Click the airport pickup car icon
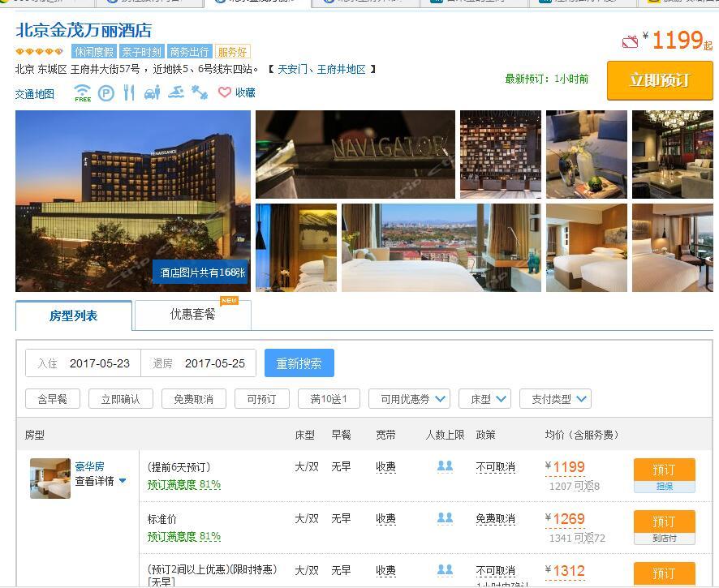 pos(153,92)
